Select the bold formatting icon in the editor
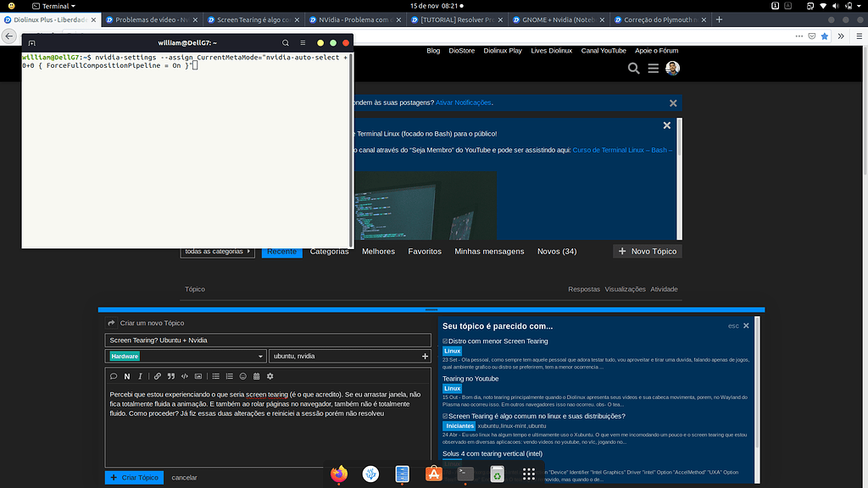 [128, 376]
